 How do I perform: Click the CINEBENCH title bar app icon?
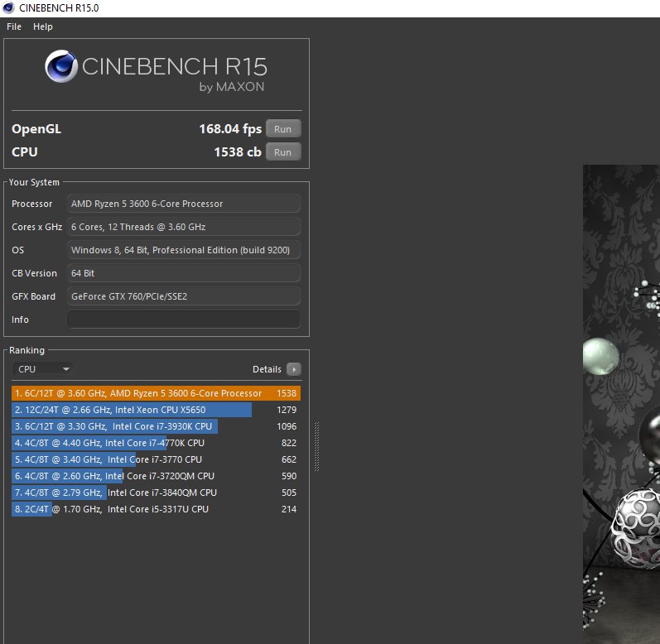[x=8, y=8]
